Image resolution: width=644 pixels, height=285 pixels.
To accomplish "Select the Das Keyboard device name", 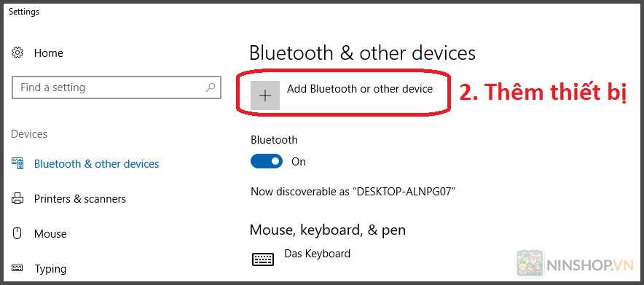I will pyautogui.click(x=318, y=254).
